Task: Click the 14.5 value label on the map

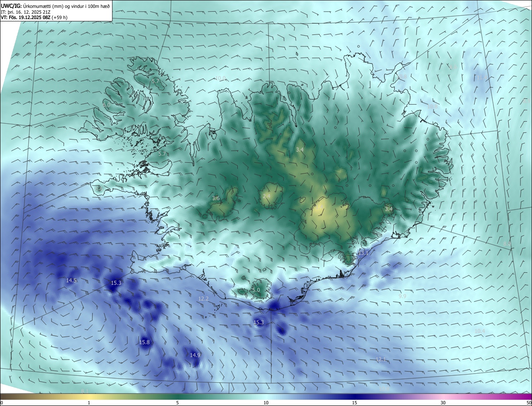Action: 71,280
